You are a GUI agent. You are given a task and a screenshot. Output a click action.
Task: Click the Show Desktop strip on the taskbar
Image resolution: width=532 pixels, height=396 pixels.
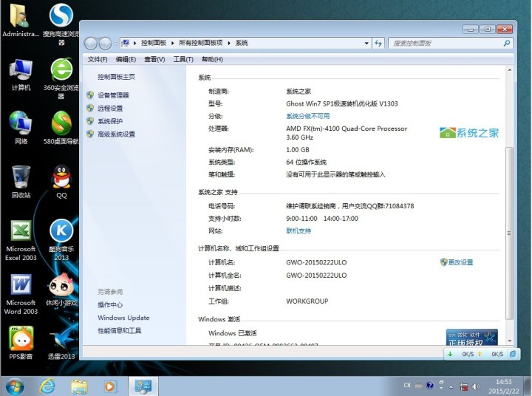(x=528, y=386)
